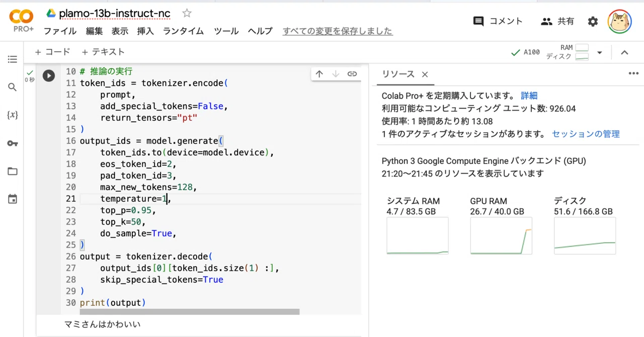This screenshot has height=337, width=644.
Task: Add a code cell with + コード
Action: coord(52,52)
